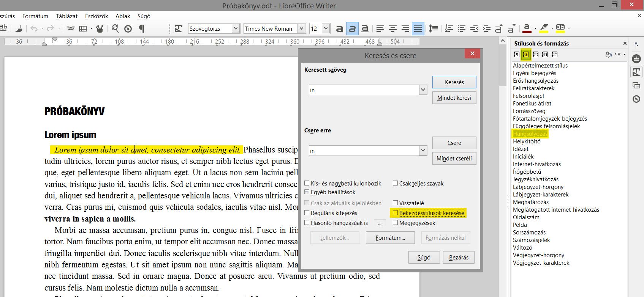The height and width of the screenshot is (297, 644).
Task: Click the Redo arrow icon
Action: pyautogui.click(x=50, y=28)
